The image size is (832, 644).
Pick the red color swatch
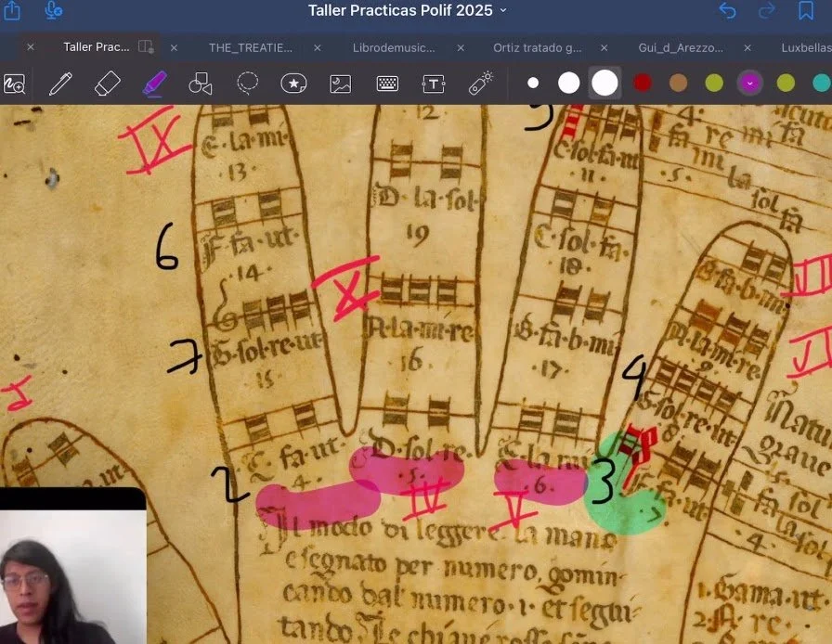tap(643, 84)
